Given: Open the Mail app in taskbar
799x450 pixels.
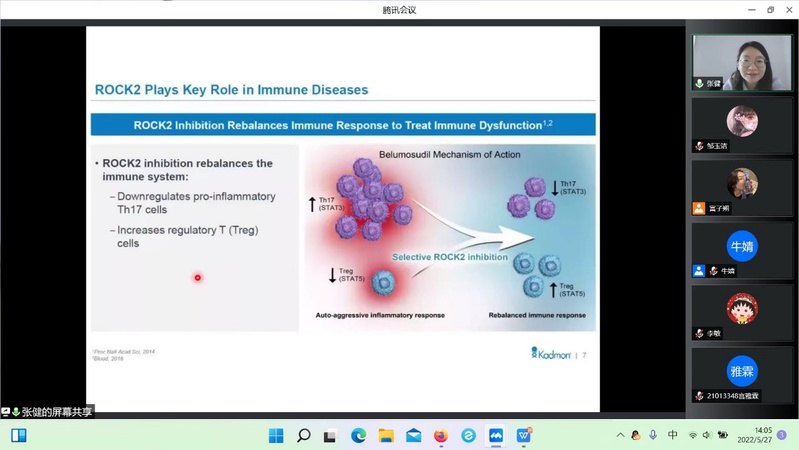Looking at the screenshot, I should point(413,435).
